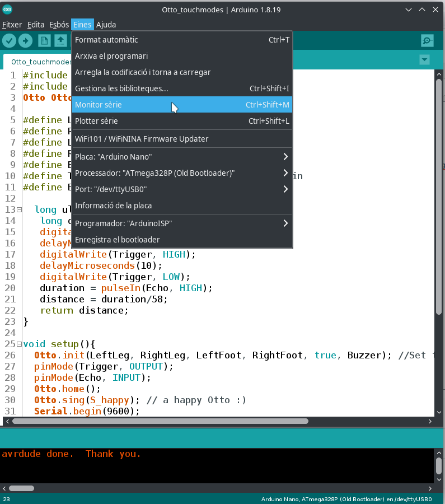Image resolution: width=445 pixels, height=504 pixels.
Task: Open the Fitxer menu
Action: (x=12, y=25)
